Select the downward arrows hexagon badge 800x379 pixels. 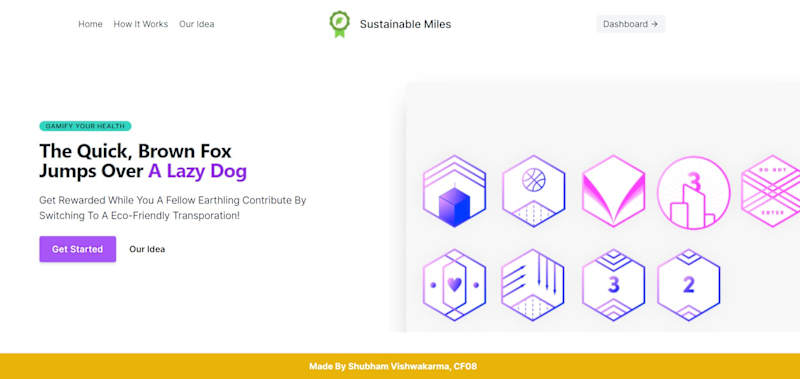point(533,285)
